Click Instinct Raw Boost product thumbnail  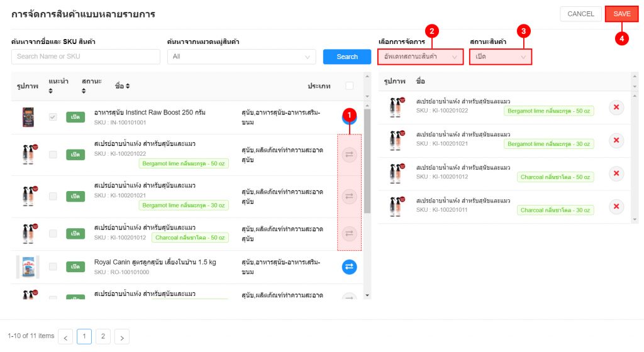[x=28, y=118]
